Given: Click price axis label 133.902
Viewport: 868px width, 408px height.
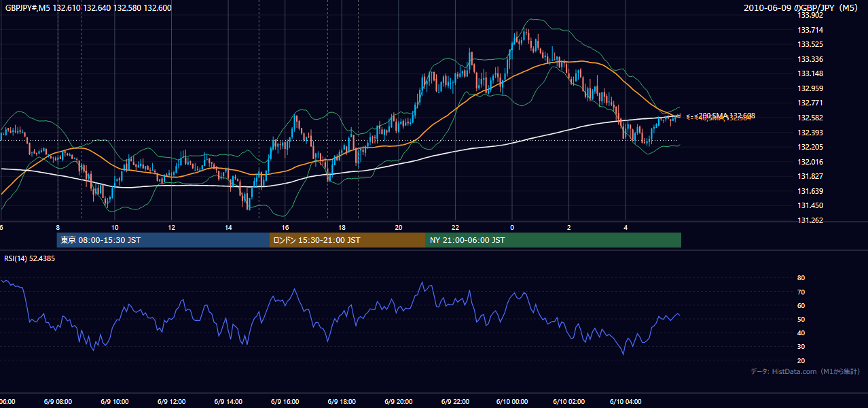Looking at the screenshot, I should tap(810, 15).
